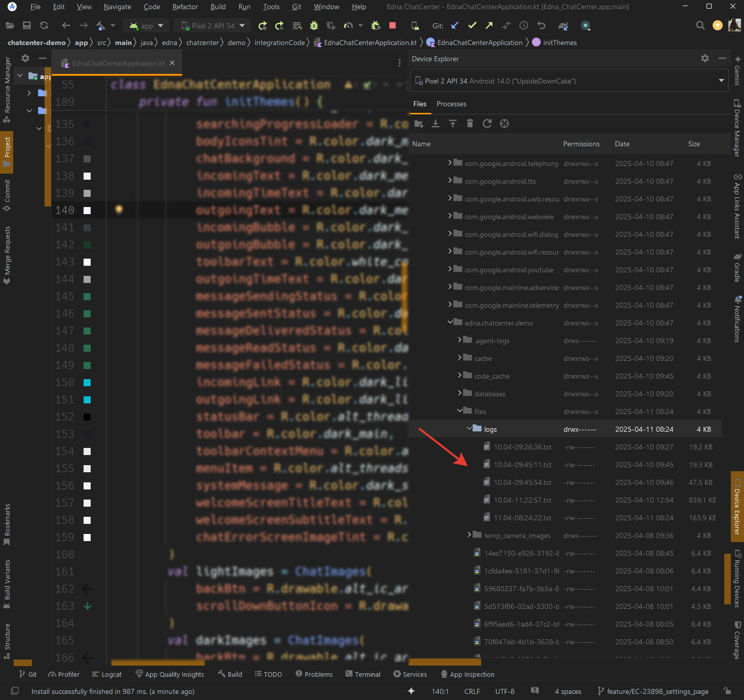Click Synchronize refresh icon in Device Explorer

tap(487, 123)
